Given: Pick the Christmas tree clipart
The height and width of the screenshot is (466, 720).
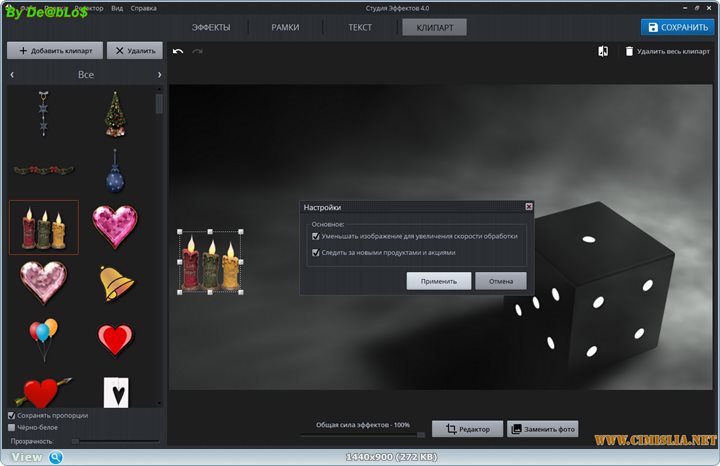Looking at the screenshot, I should (115, 114).
